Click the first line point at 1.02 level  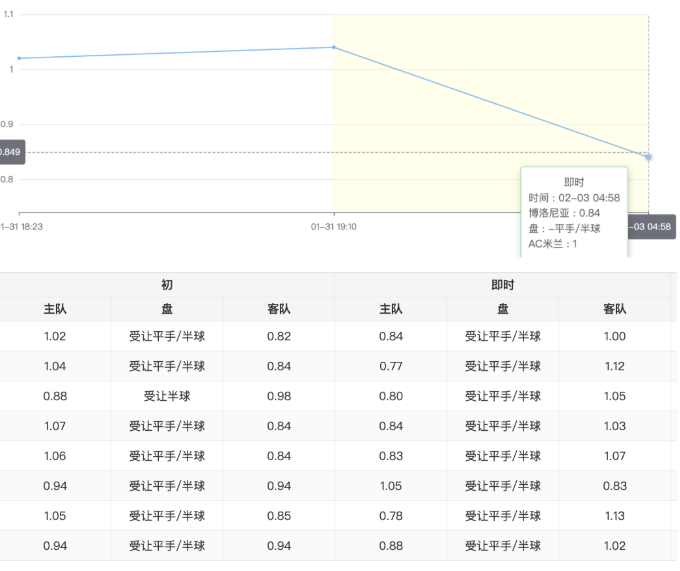point(19,58)
